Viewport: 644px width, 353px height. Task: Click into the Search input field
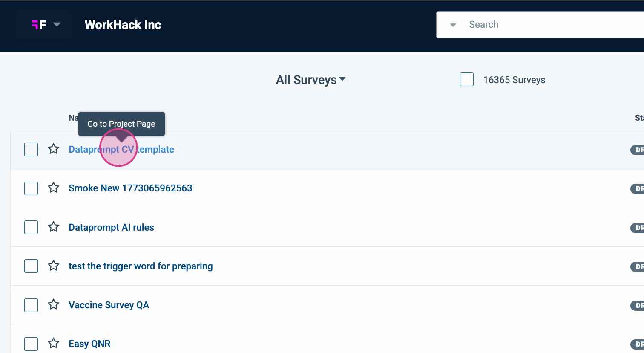(554, 25)
